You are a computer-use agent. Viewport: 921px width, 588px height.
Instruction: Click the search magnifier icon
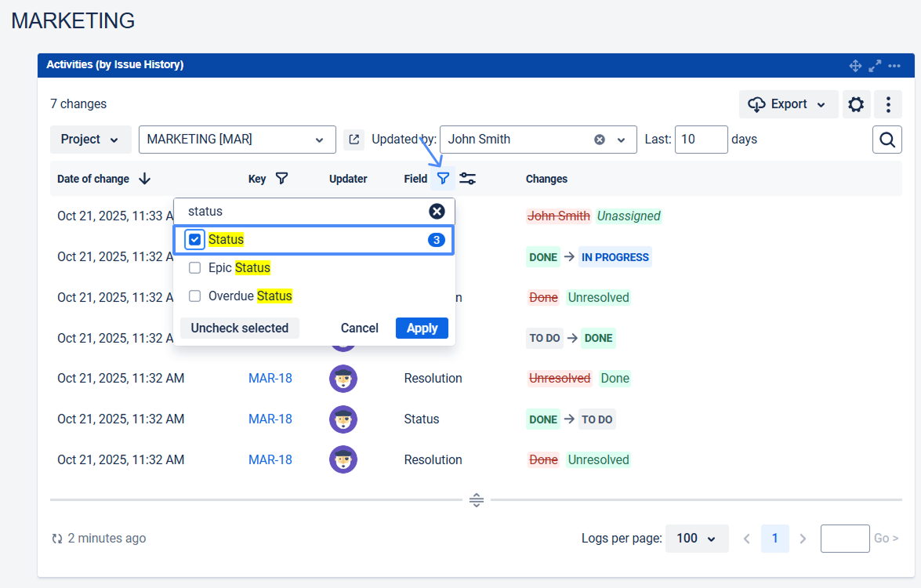[x=887, y=140]
